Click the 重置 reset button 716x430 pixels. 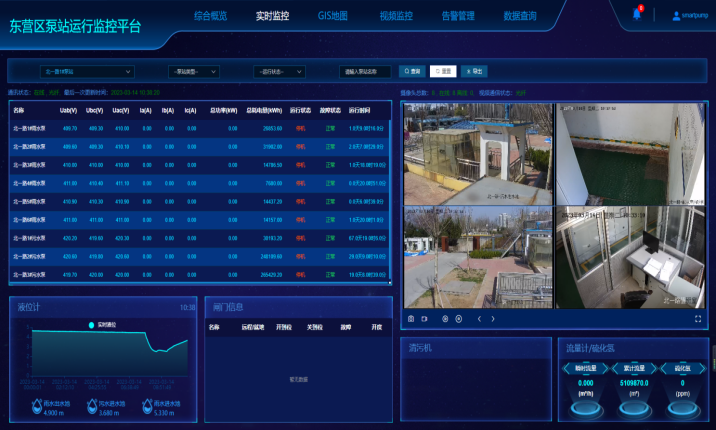pyautogui.click(x=443, y=72)
